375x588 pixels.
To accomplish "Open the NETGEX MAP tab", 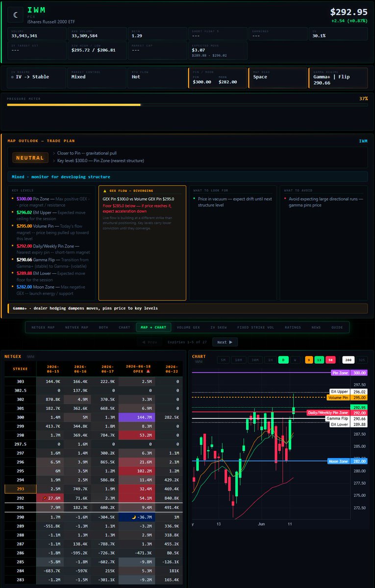I will coord(42,327).
